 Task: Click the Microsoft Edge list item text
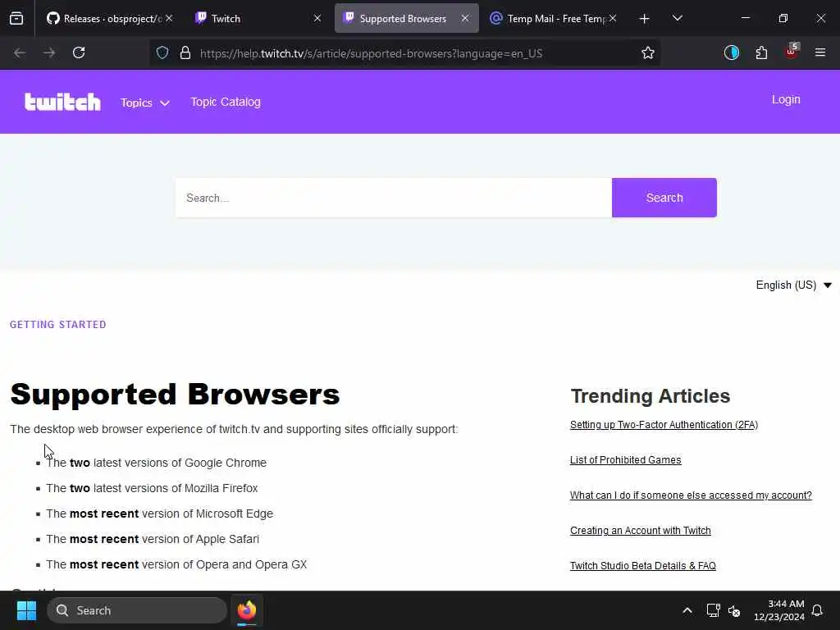click(x=160, y=514)
